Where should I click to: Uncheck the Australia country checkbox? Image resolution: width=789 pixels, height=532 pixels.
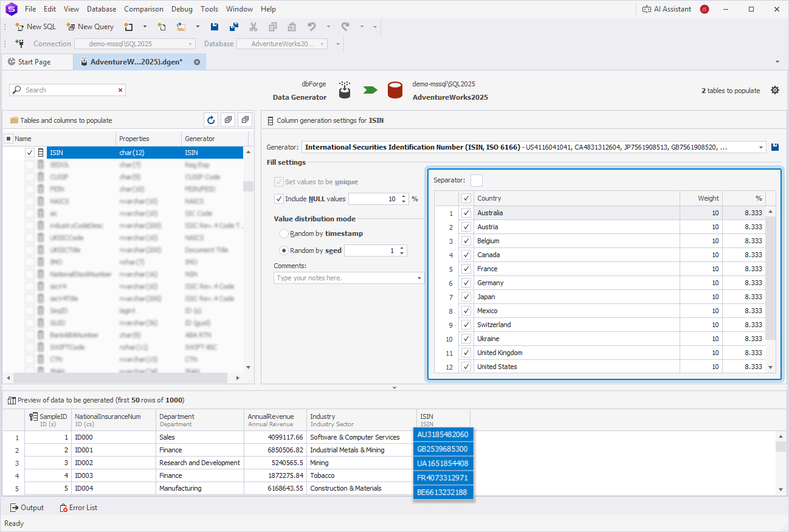(x=466, y=213)
